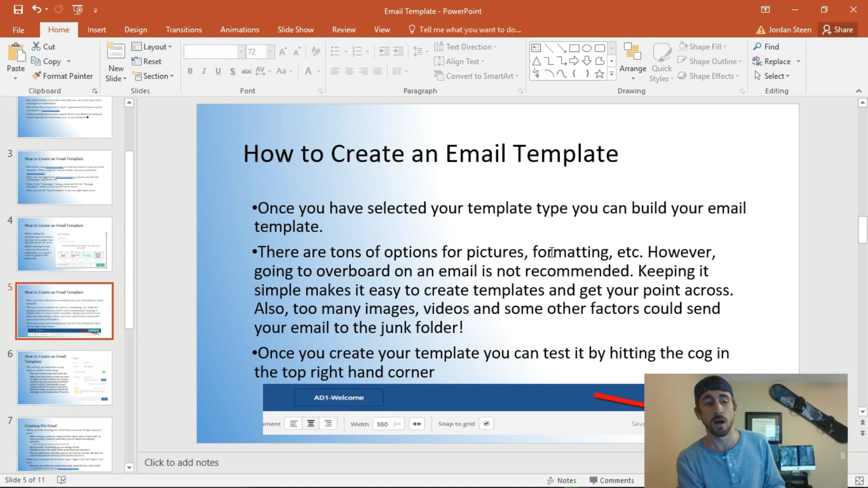Open the Select dropdown in Editing
This screenshot has width=868, height=488.
pyautogui.click(x=771, y=76)
